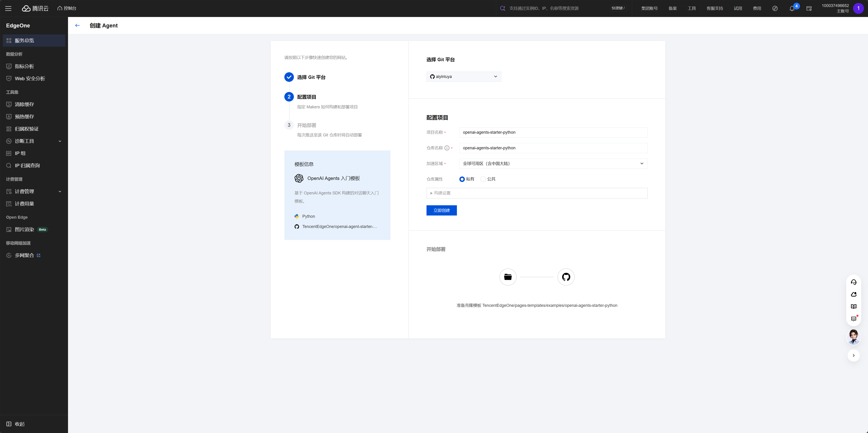Click the cloud assistant icon in floating bar
This screenshot has height=433, width=868.
[853, 294]
